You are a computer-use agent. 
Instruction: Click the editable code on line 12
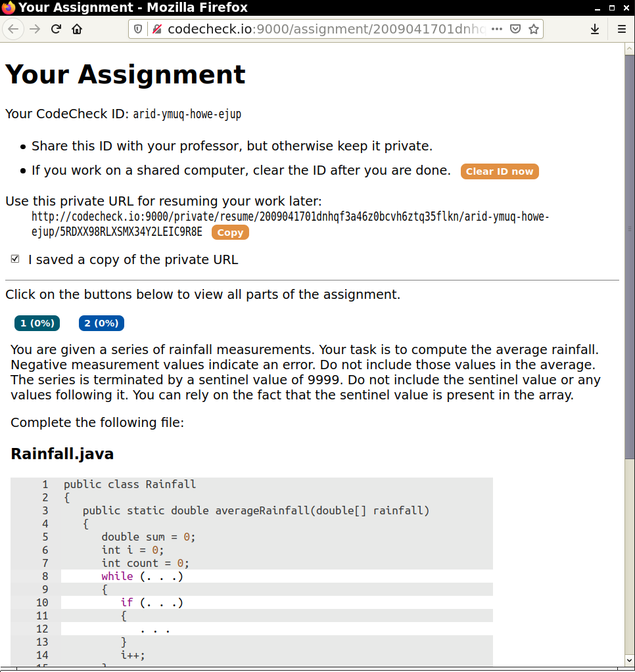[155, 629]
